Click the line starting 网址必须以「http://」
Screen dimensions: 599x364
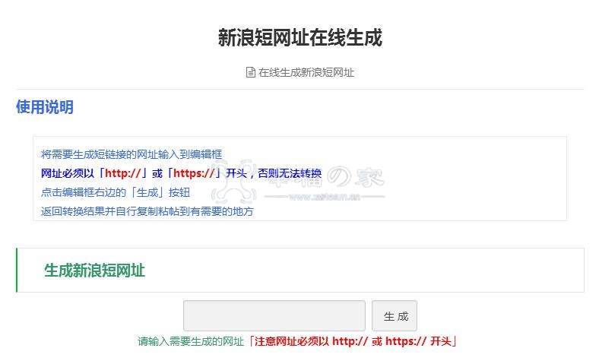click(181, 173)
